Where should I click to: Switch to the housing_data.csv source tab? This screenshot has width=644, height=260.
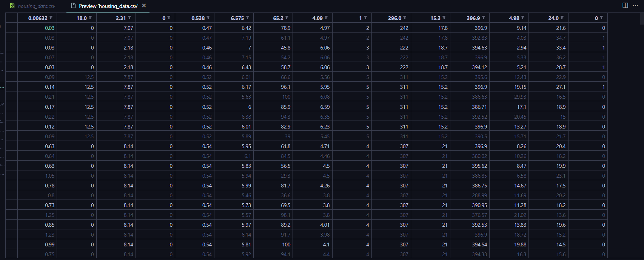click(x=32, y=6)
